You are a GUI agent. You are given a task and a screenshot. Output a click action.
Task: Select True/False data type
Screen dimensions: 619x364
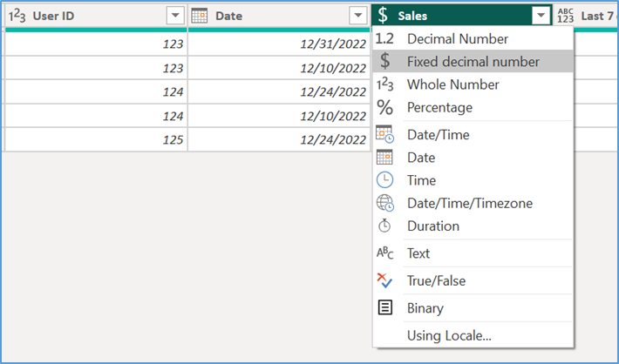[x=473, y=280]
